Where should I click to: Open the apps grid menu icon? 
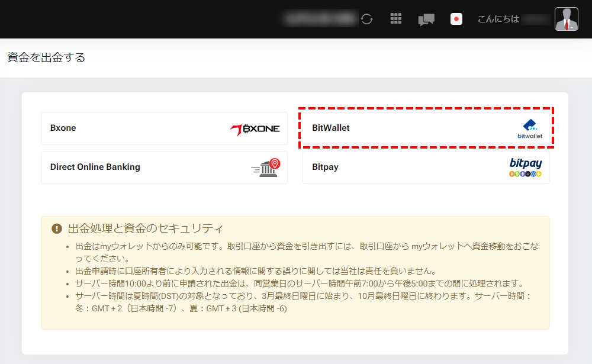coord(395,19)
